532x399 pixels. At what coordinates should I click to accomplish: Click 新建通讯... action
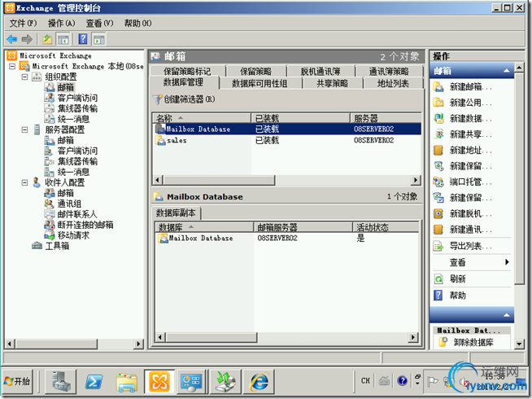coord(463,230)
